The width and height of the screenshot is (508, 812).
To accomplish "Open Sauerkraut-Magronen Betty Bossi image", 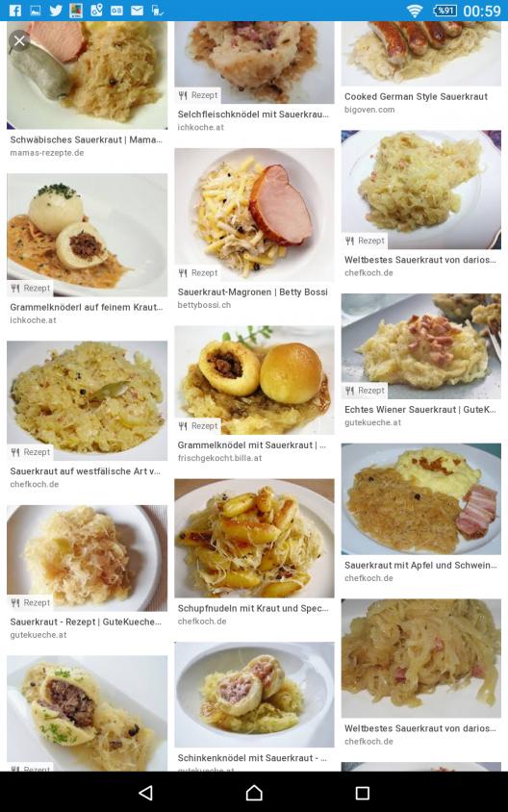I will click(x=254, y=215).
